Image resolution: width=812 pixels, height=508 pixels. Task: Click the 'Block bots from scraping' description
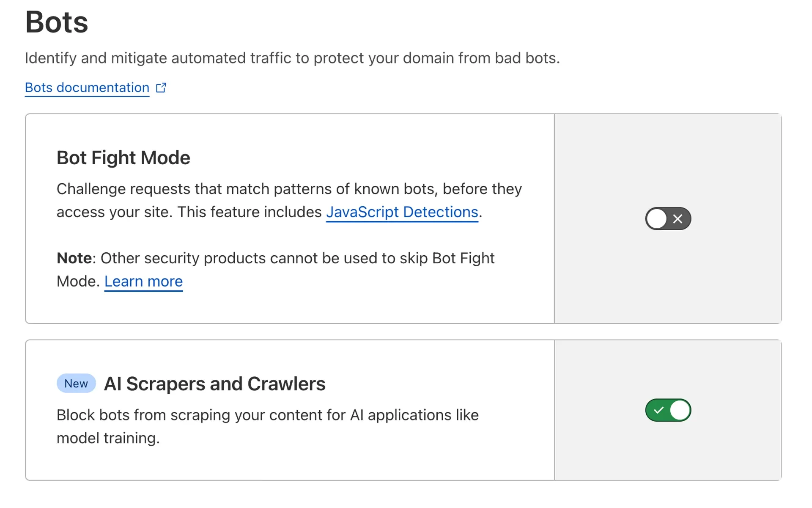click(267, 415)
